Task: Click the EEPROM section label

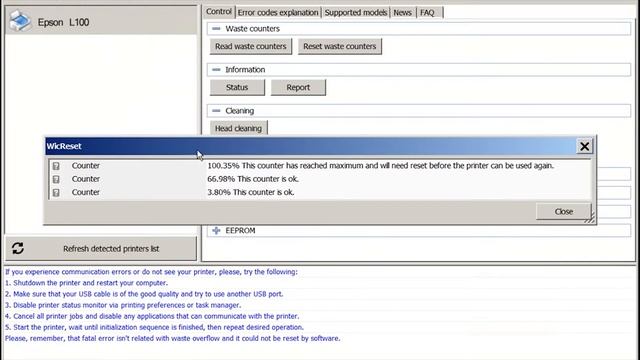Action: click(x=240, y=231)
